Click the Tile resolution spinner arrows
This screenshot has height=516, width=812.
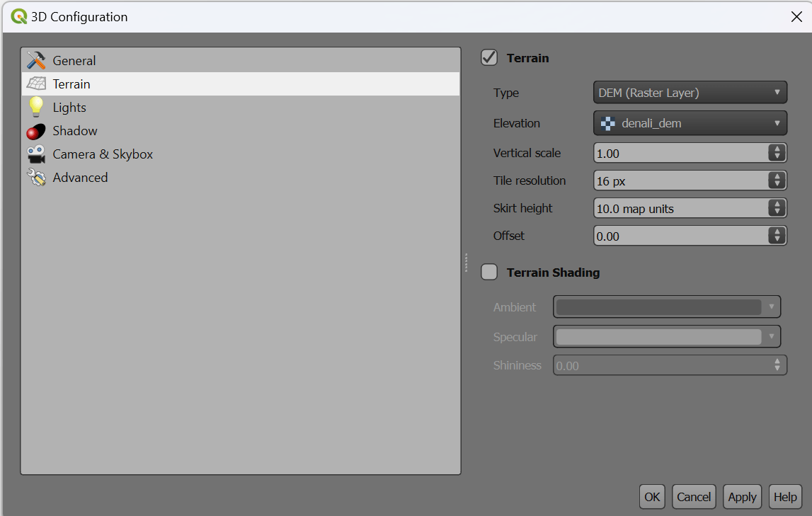coord(777,180)
